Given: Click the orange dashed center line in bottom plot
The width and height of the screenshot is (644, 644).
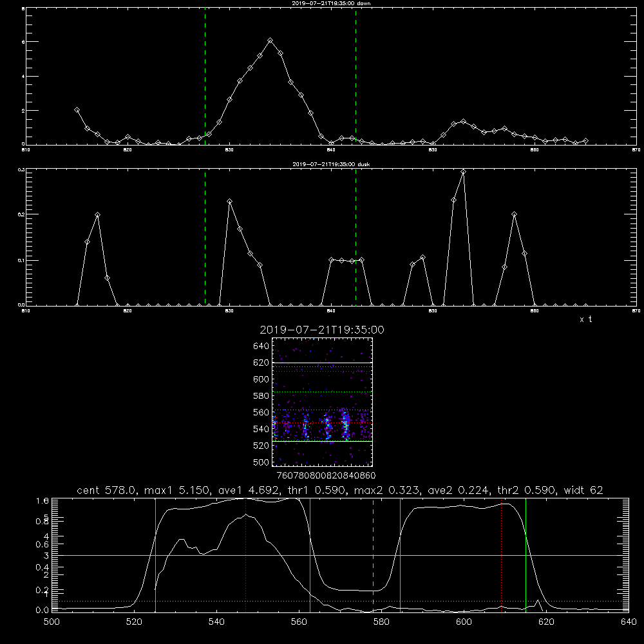Looking at the screenshot, I should pos(373,555).
